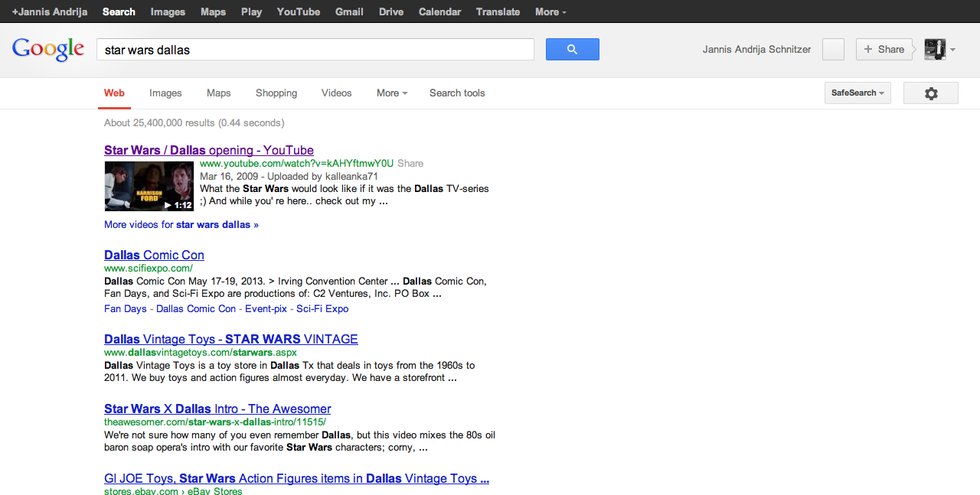Open Translate in the top bar
Screen dimensions: 980x495
498,11
